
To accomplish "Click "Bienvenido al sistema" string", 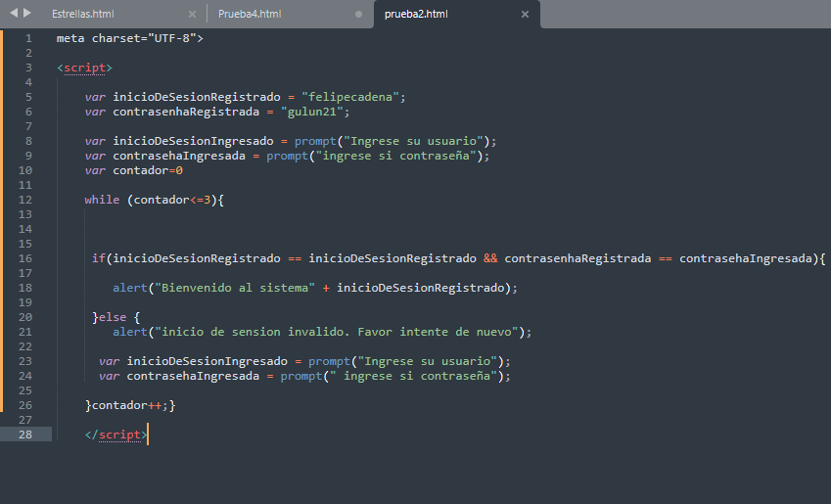I will point(235,288).
